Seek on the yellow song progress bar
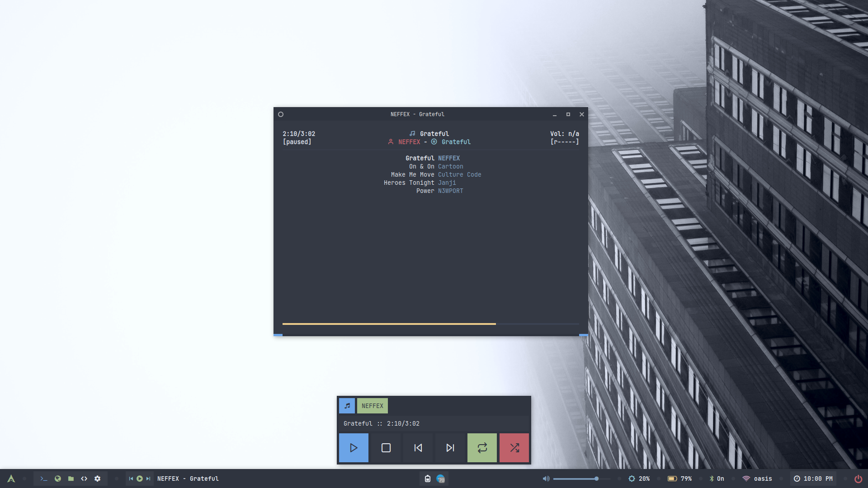 pyautogui.click(x=389, y=324)
